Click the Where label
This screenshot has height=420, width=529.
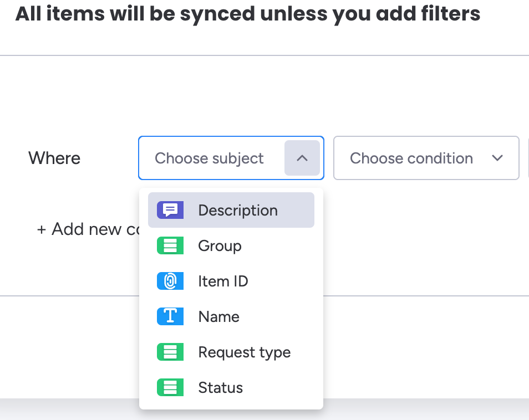click(54, 158)
